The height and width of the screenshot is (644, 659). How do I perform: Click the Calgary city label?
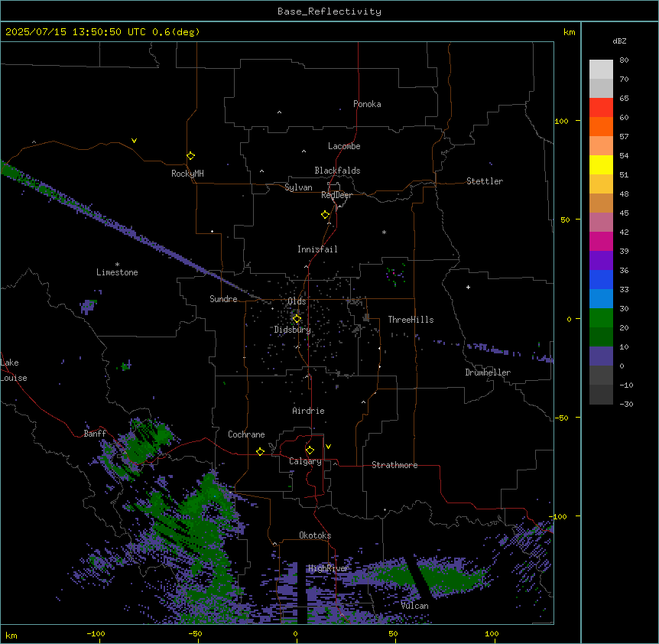click(x=306, y=461)
